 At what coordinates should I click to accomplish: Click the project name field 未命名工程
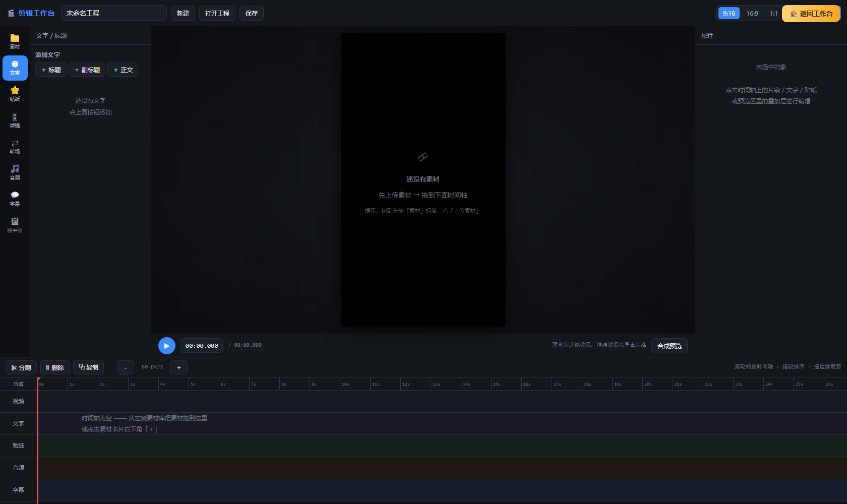coord(114,13)
